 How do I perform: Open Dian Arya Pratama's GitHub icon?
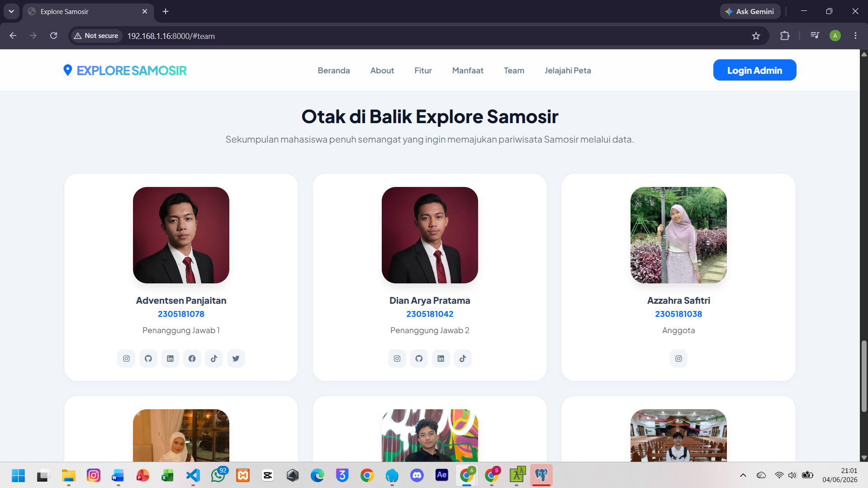coord(419,359)
